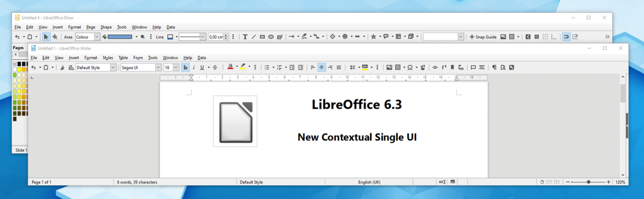The image size is (644, 199).
Task: Toggle Centre alignment in Writer
Action: (x=322, y=67)
